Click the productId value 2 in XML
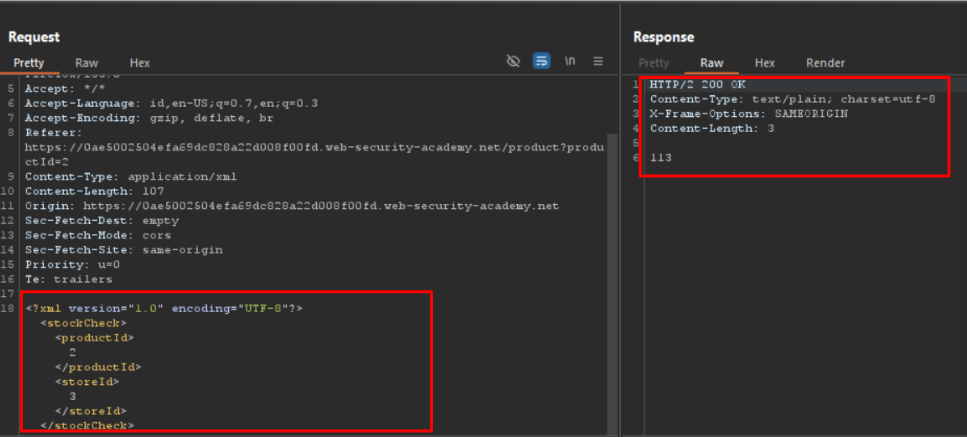Screen dimensions: 967x437 click(73, 352)
